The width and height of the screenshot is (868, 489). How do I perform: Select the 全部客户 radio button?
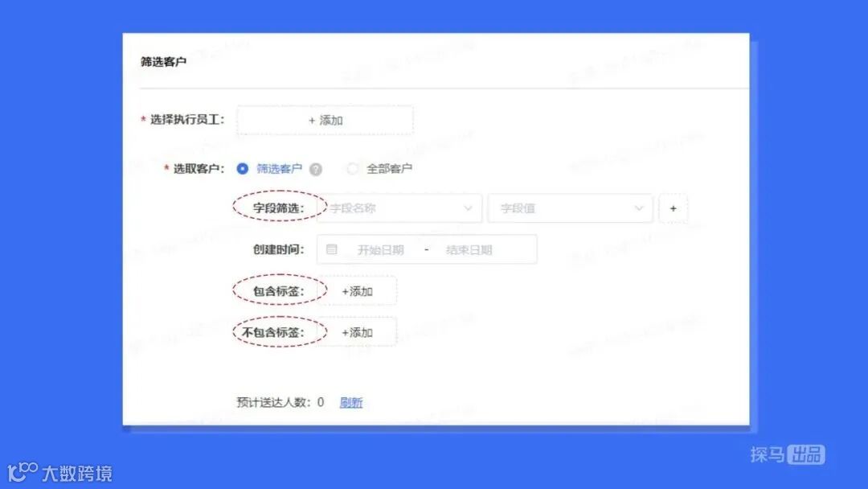click(x=352, y=168)
